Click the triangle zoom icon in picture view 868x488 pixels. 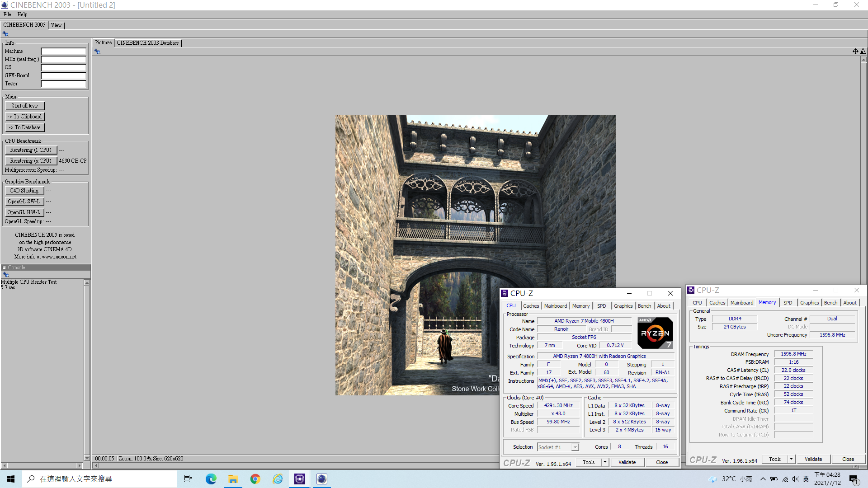[863, 52]
